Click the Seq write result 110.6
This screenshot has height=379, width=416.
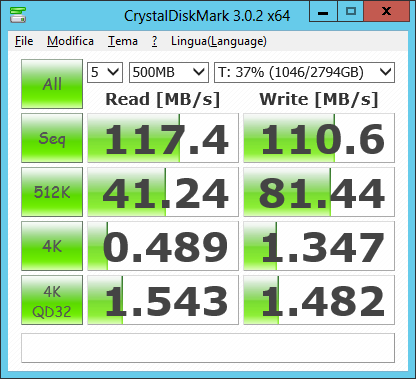tap(319, 138)
